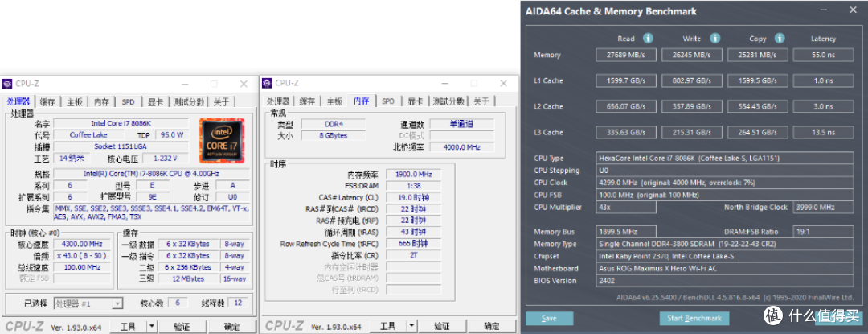Click the BIOS Version value 2402

tap(725, 280)
